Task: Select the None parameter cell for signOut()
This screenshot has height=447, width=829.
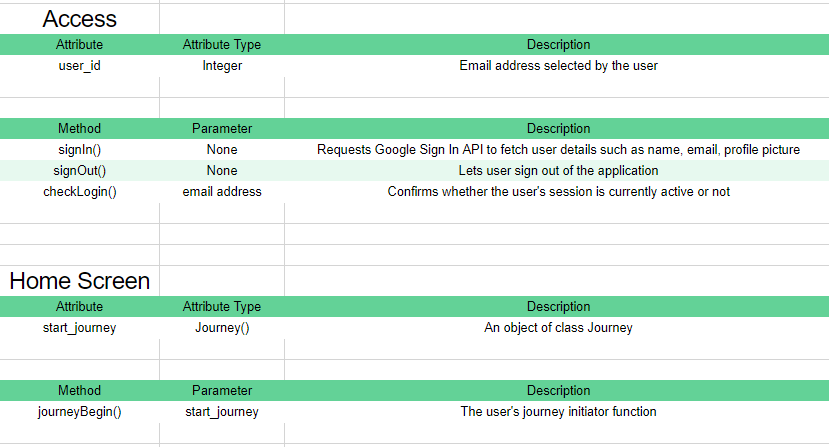Action: point(222,171)
